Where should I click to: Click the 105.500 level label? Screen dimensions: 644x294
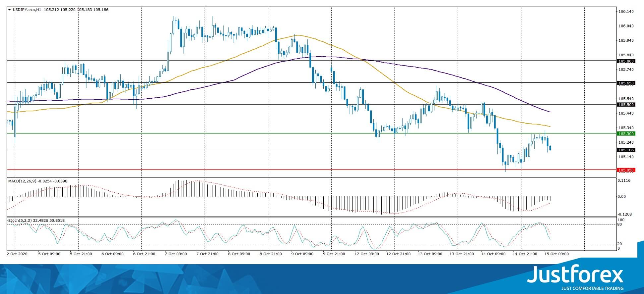coord(625,105)
